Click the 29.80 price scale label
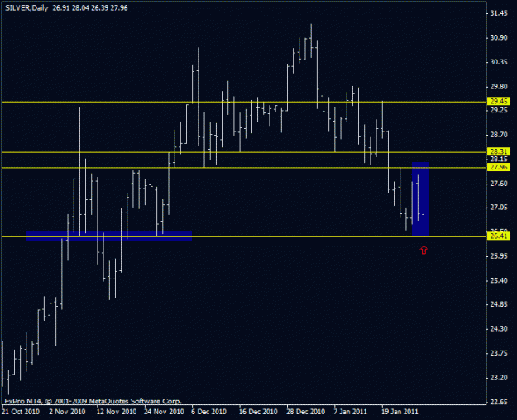The height and width of the screenshot is (420, 517). [x=499, y=86]
